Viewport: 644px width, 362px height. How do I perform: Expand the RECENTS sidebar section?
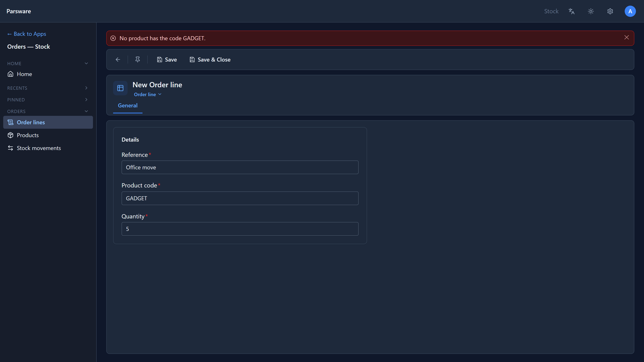[x=47, y=88]
